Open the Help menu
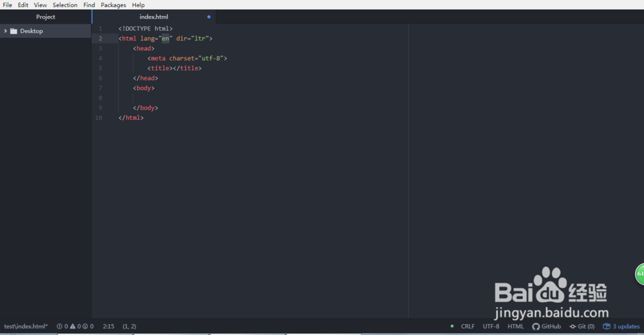The image size is (644, 335). (138, 5)
